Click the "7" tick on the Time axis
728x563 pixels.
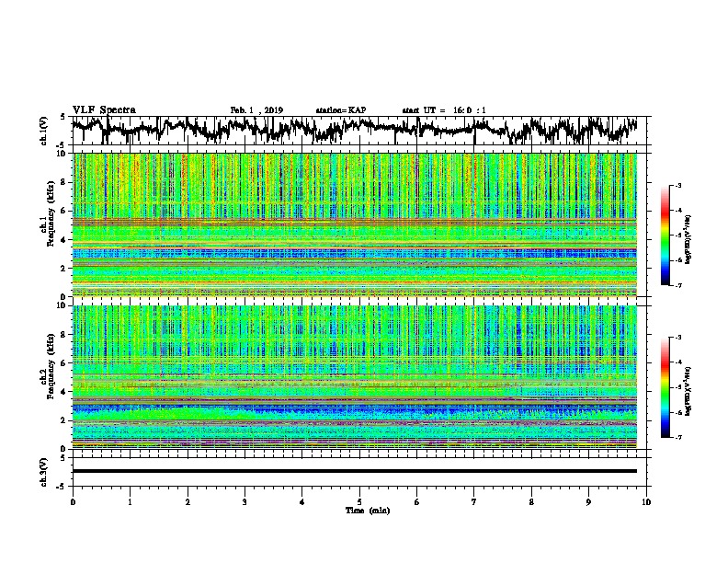474,502
